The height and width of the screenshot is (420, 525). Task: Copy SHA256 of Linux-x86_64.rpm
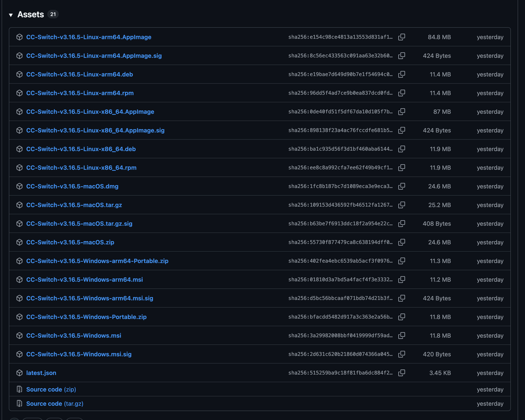coord(402,168)
